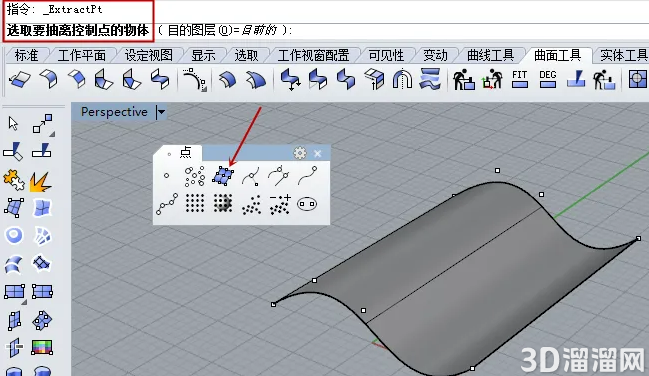Select the closest point on curve tool

pyautogui.click(x=251, y=176)
